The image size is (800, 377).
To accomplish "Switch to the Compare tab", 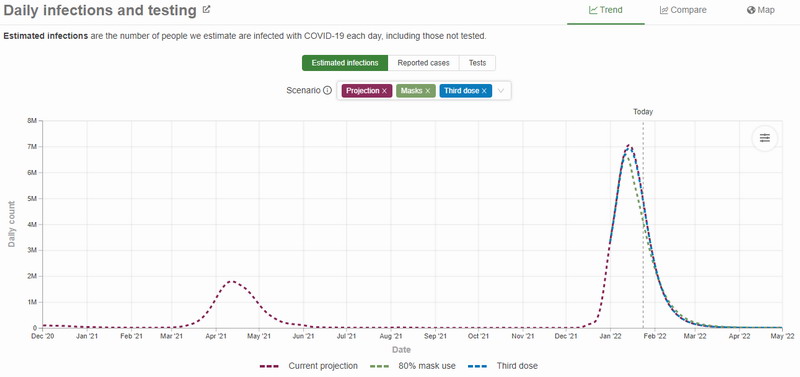I will point(683,10).
